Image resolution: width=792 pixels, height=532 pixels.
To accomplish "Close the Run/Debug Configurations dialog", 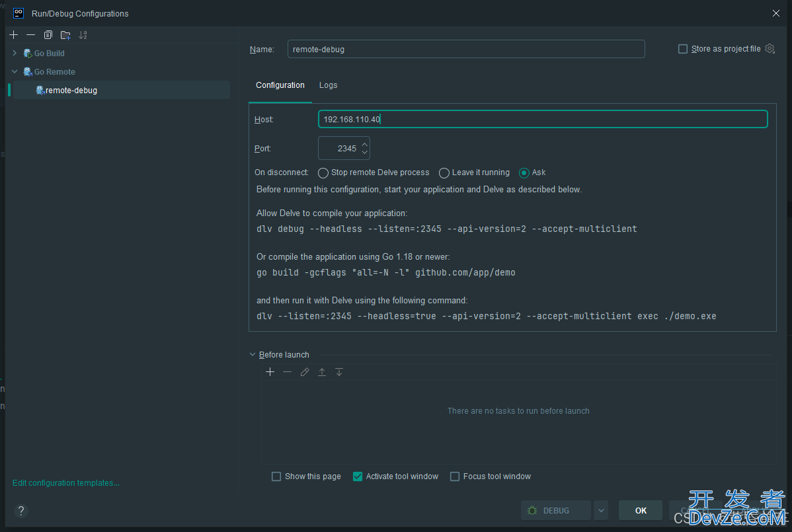I will tap(776, 13).
